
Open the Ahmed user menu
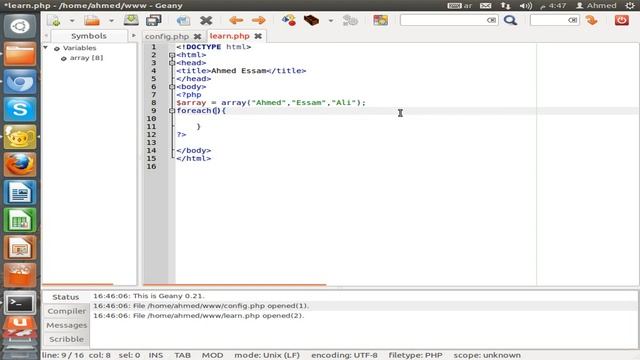(x=596, y=6)
